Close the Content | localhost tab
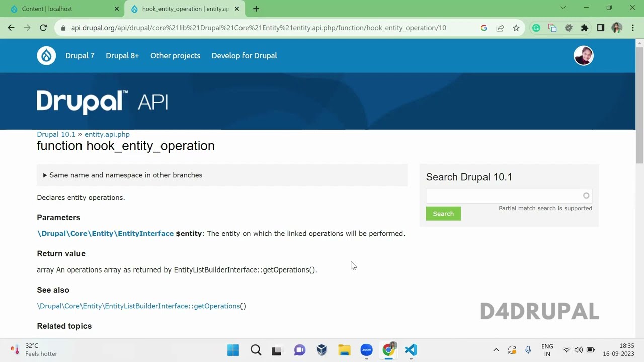The width and height of the screenshot is (644, 362). point(117,9)
